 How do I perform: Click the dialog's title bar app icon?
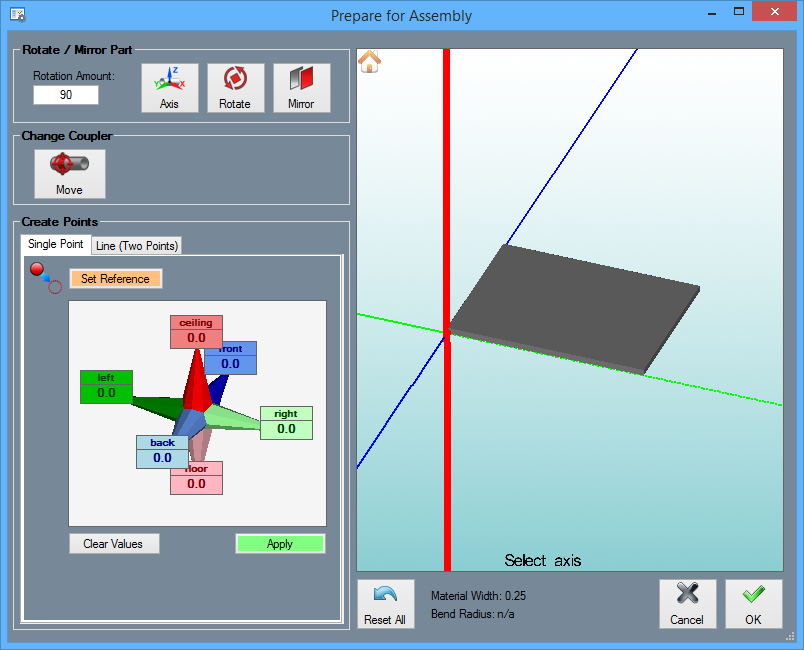pyautogui.click(x=18, y=15)
